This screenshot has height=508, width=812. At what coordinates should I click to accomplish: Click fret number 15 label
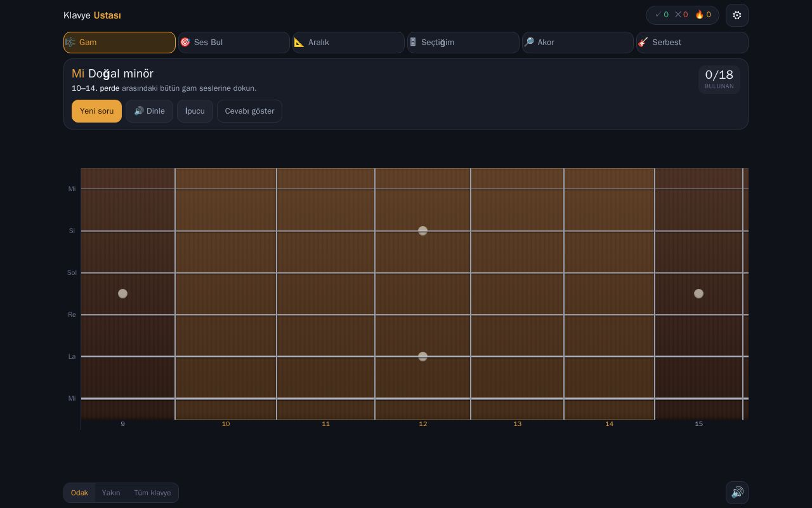coord(698,424)
